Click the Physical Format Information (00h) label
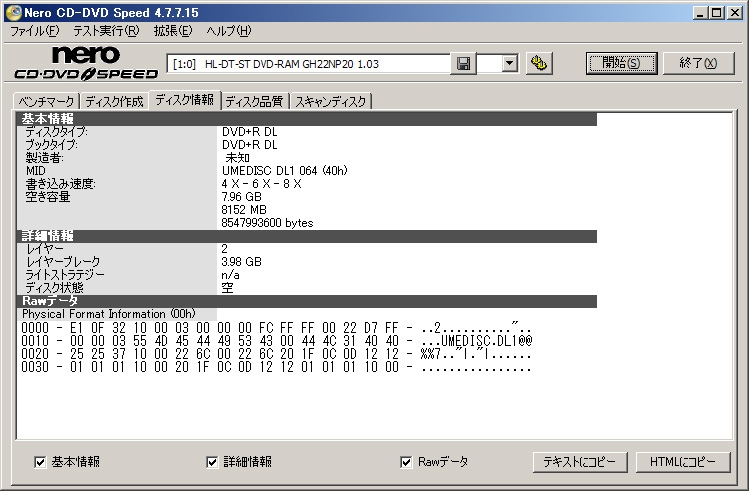This screenshot has height=491, width=749. coord(108,314)
